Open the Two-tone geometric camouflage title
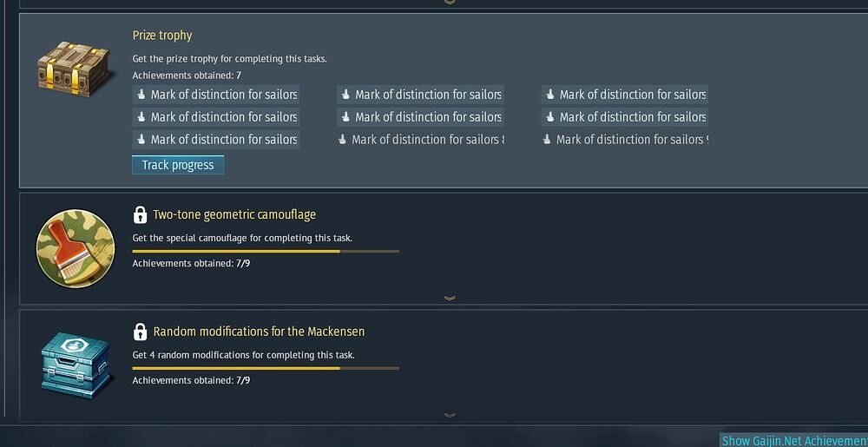Viewport: 868px width, 447px height. [x=234, y=214]
